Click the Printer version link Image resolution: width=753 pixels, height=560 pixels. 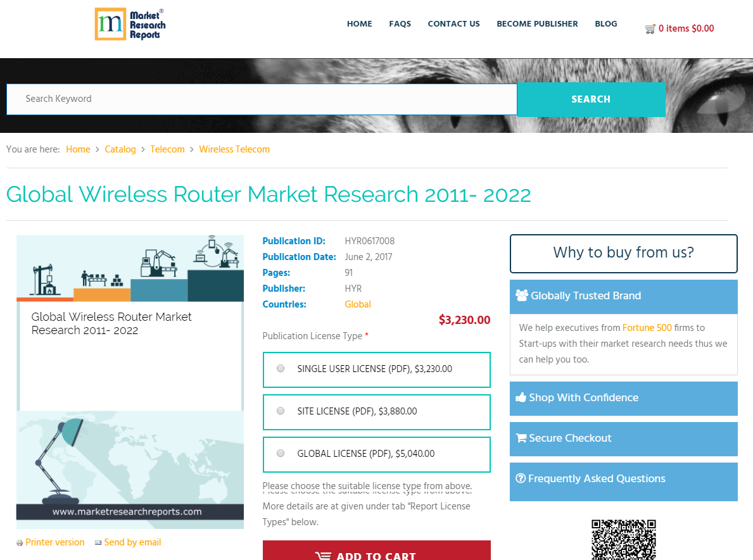pyautogui.click(x=54, y=542)
